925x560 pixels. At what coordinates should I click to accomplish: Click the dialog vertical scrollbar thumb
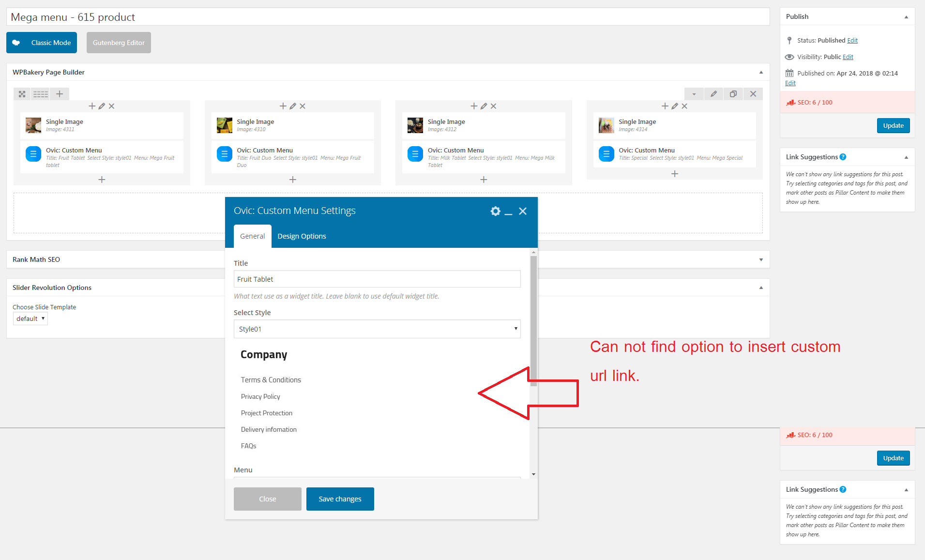pyautogui.click(x=533, y=320)
